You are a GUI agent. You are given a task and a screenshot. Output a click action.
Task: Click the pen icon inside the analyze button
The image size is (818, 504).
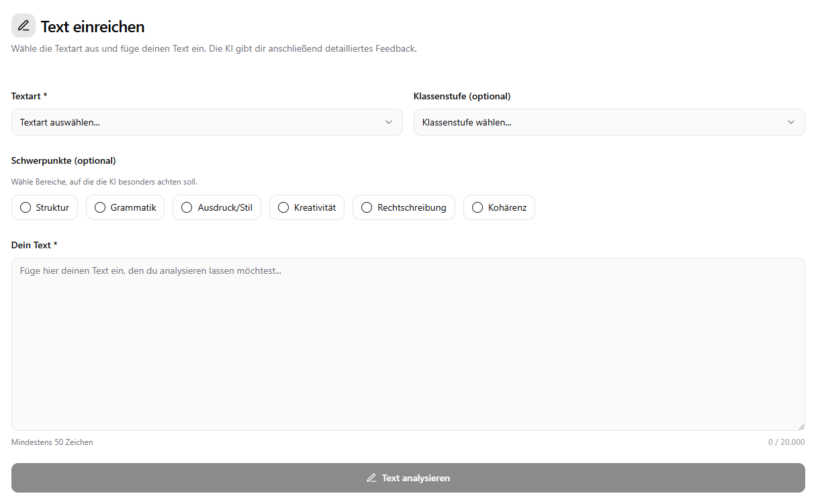[371, 477]
